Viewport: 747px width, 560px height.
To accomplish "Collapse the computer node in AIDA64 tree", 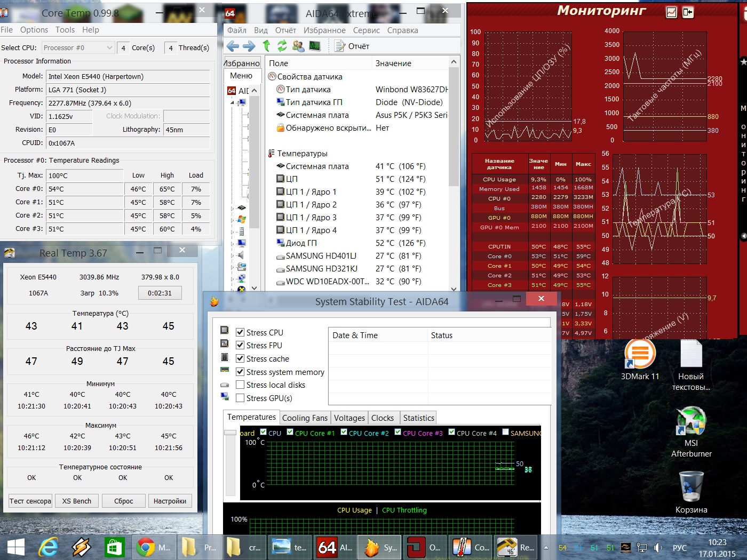I will 232,102.
